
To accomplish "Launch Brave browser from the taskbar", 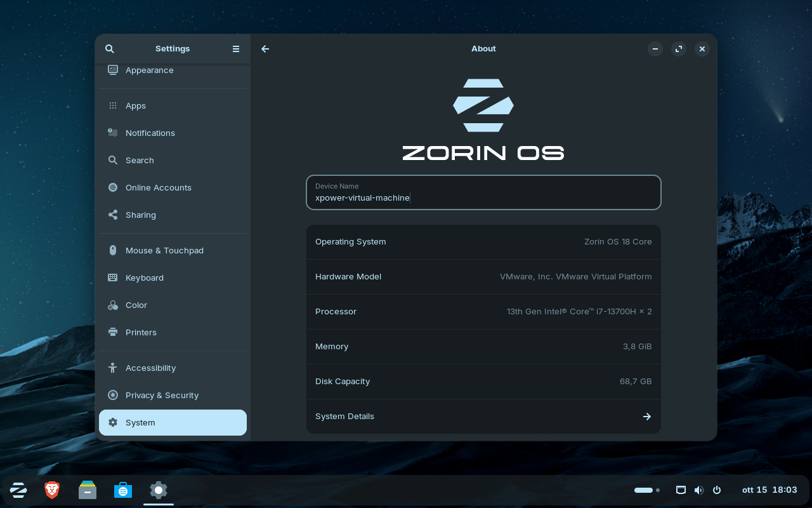I will click(x=52, y=490).
